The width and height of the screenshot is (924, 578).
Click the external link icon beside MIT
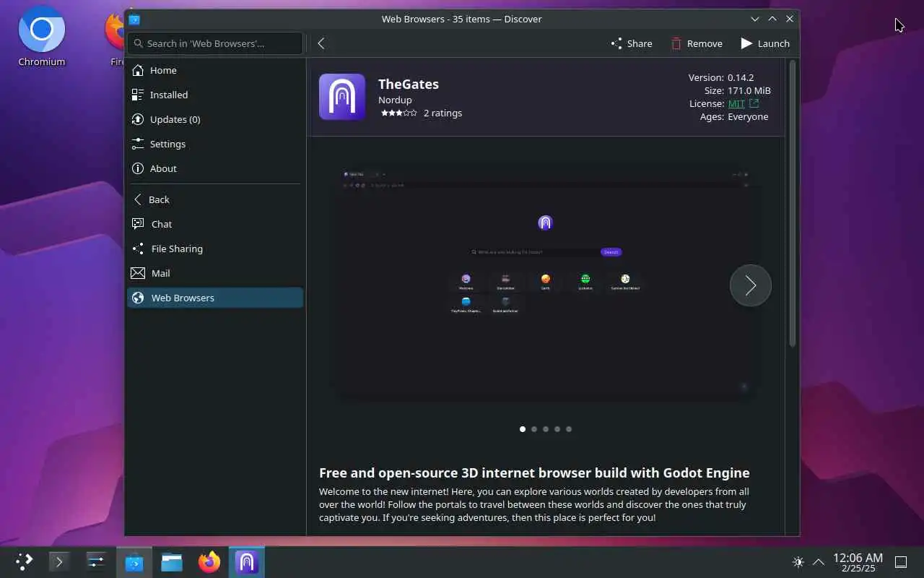pos(754,103)
